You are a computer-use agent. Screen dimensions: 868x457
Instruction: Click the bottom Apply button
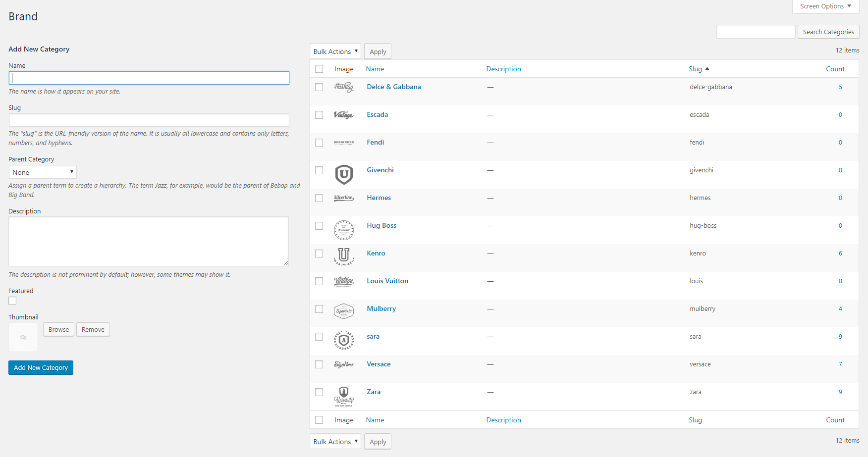pos(378,442)
